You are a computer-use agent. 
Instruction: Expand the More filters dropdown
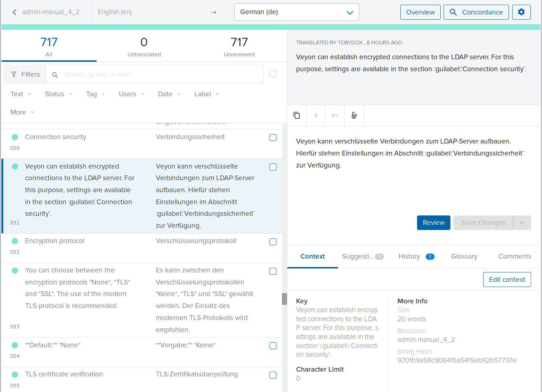coord(22,112)
